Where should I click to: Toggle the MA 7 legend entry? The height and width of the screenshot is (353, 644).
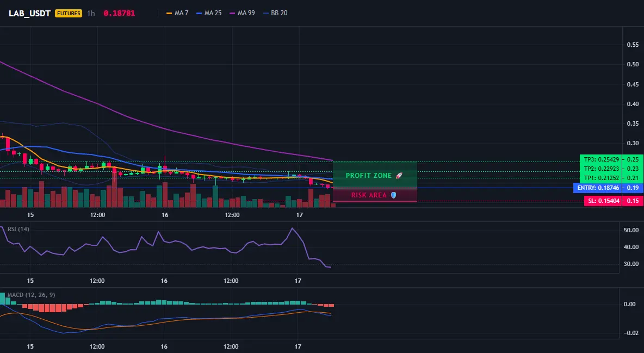click(x=177, y=13)
